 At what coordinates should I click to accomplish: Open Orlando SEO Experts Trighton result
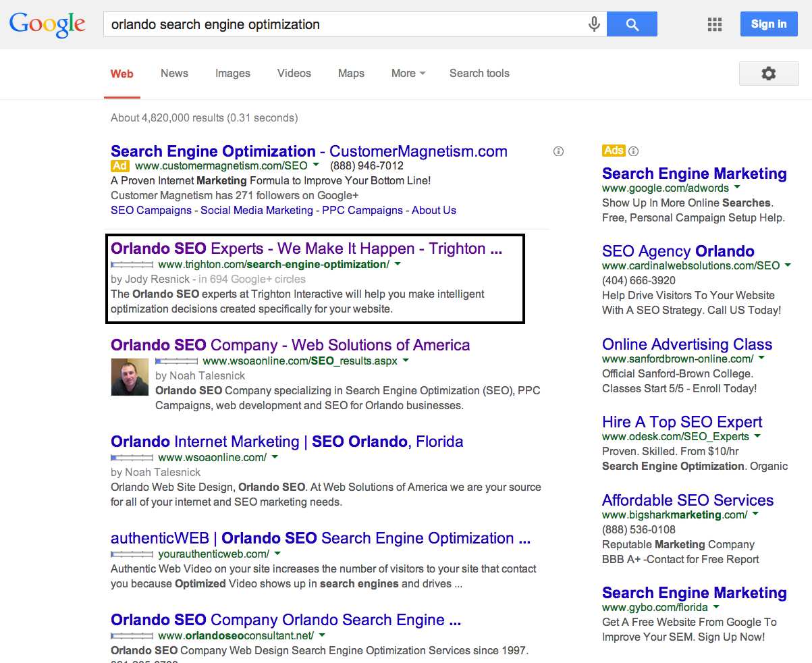tap(306, 248)
